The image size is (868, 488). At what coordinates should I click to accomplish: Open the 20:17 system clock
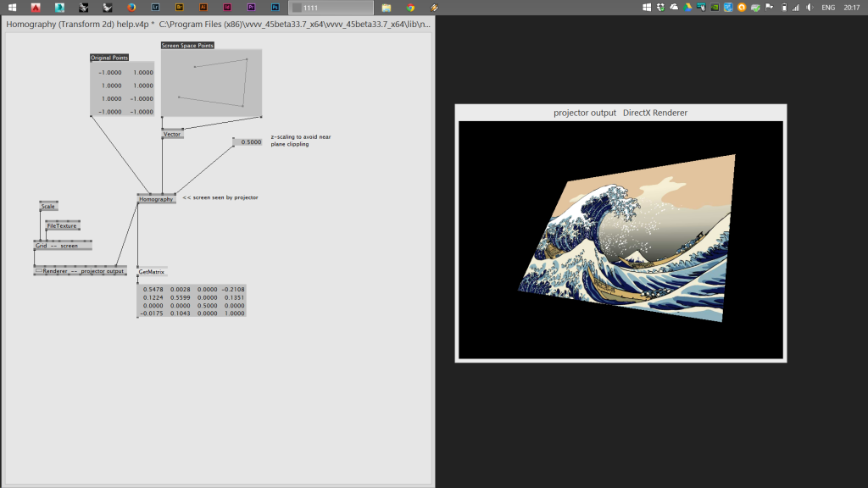pos(851,8)
